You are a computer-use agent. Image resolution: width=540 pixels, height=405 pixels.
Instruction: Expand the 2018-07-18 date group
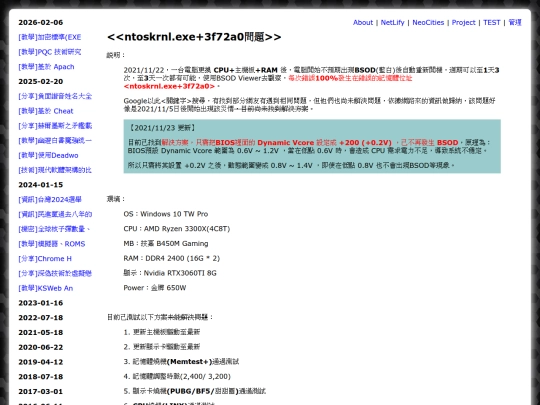pos(41,377)
